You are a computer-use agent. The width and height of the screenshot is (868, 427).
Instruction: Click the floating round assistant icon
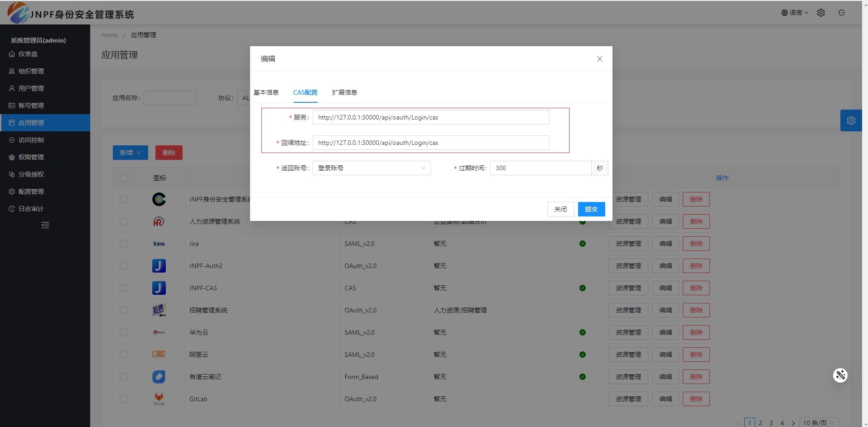[840, 375]
